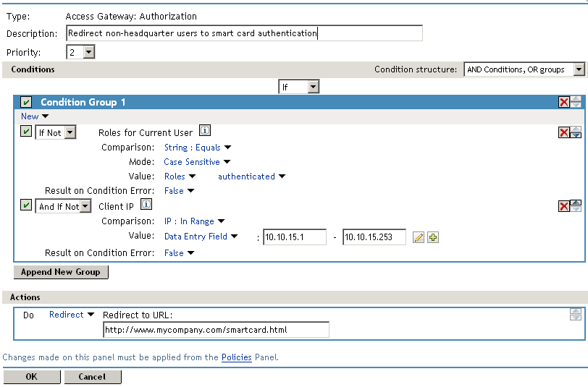Click the Append New Group button

click(x=61, y=272)
